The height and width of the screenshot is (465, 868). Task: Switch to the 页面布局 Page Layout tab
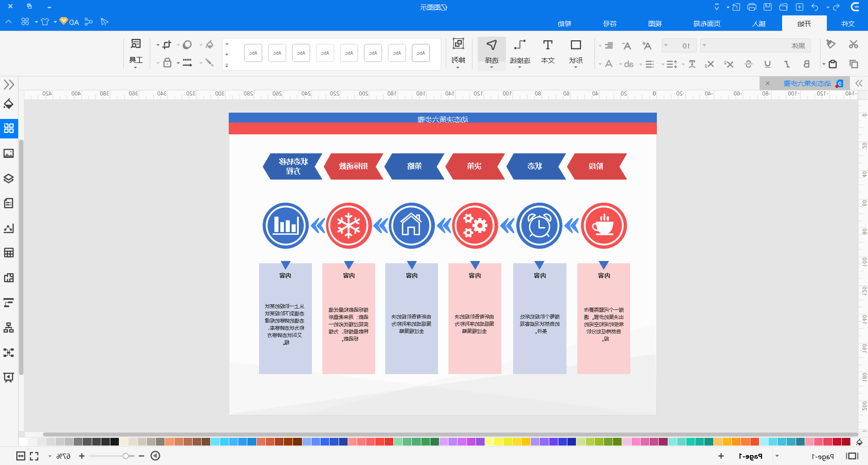pos(707,24)
